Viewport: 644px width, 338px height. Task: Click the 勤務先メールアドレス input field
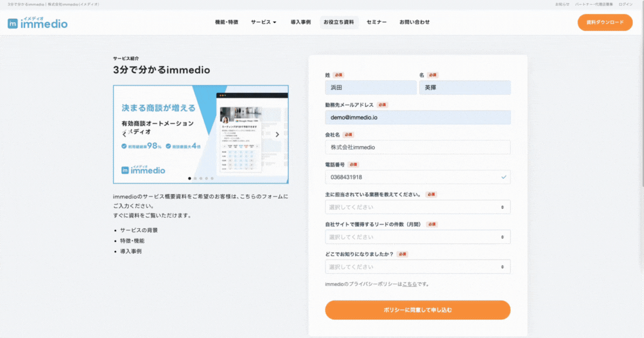pyautogui.click(x=417, y=118)
